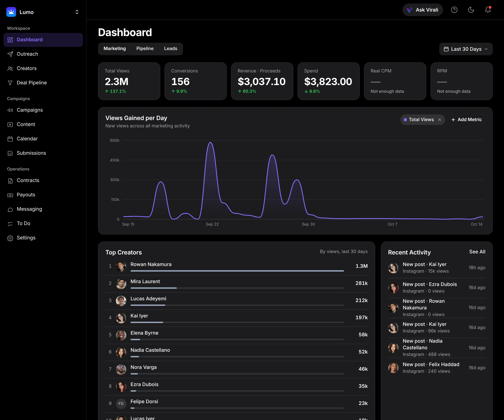504x420 pixels.
Task: Click Rowan Nakamura's views progress bar
Action: 237,271
